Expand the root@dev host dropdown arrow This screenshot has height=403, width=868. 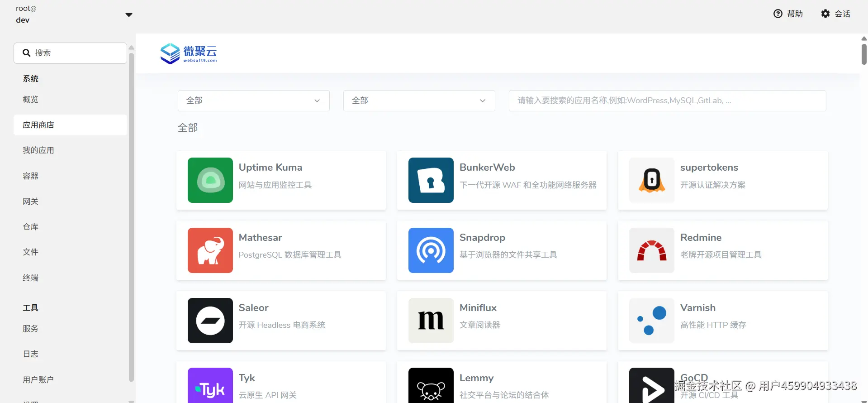(x=129, y=15)
